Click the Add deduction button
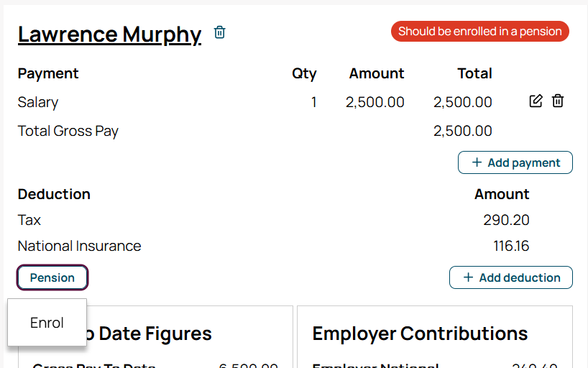 click(x=511, y=277)
